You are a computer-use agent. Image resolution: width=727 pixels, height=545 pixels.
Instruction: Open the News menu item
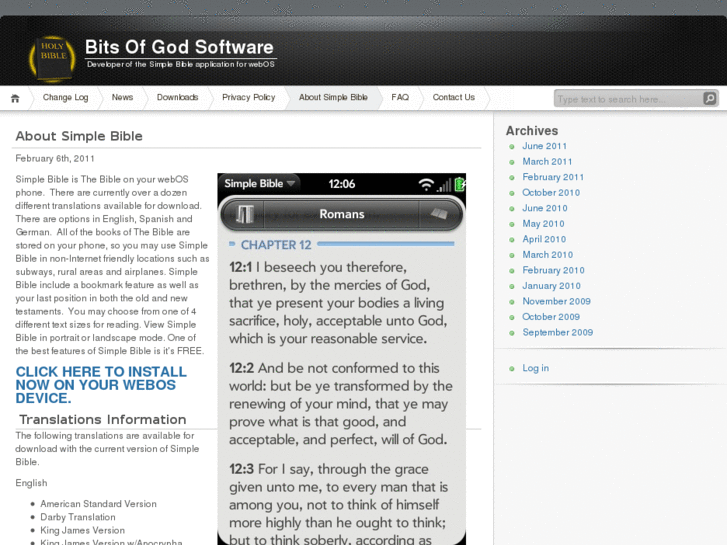(122, 97)
